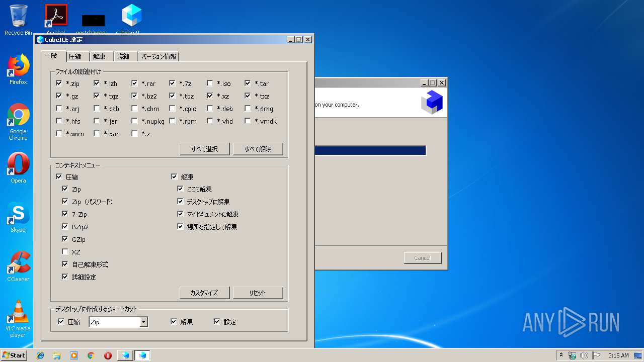Screen dimensions: 644x362
Task: Uncheck the 7-Zip context menu option
Action: [x=65, y=214]
